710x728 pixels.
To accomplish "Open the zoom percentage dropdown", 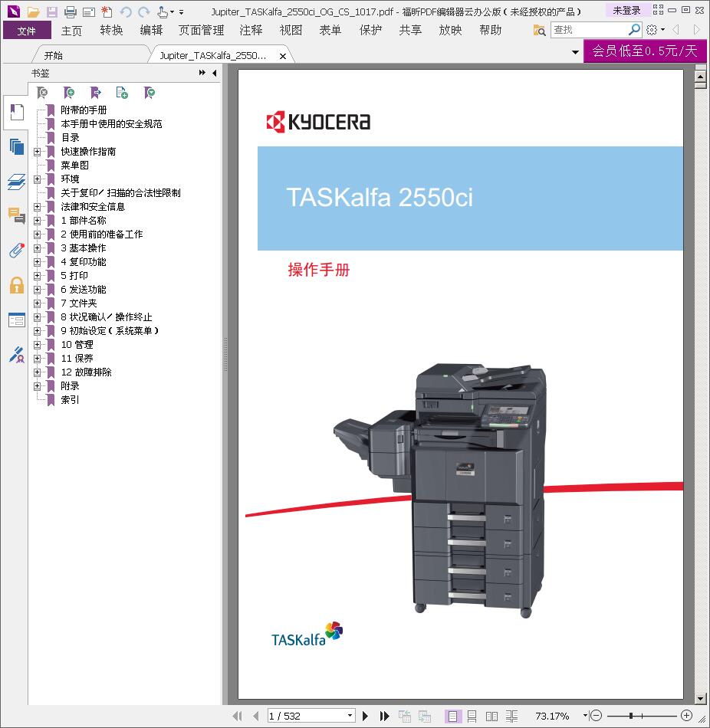I will 585,716.
